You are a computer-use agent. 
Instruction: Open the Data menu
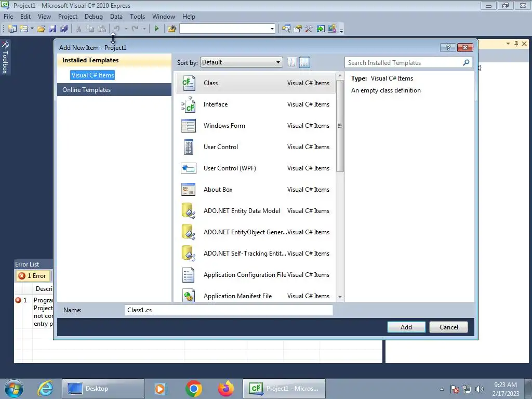click(x=116, y=17)
